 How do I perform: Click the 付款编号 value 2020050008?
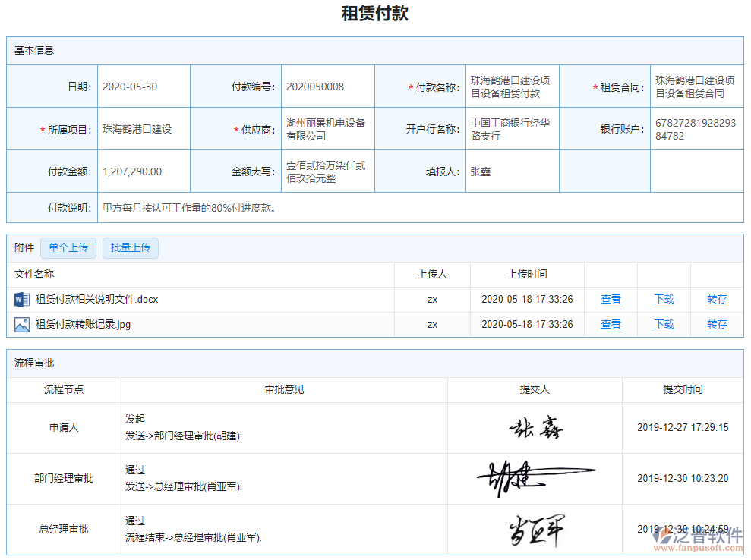(x=313, y=86)
